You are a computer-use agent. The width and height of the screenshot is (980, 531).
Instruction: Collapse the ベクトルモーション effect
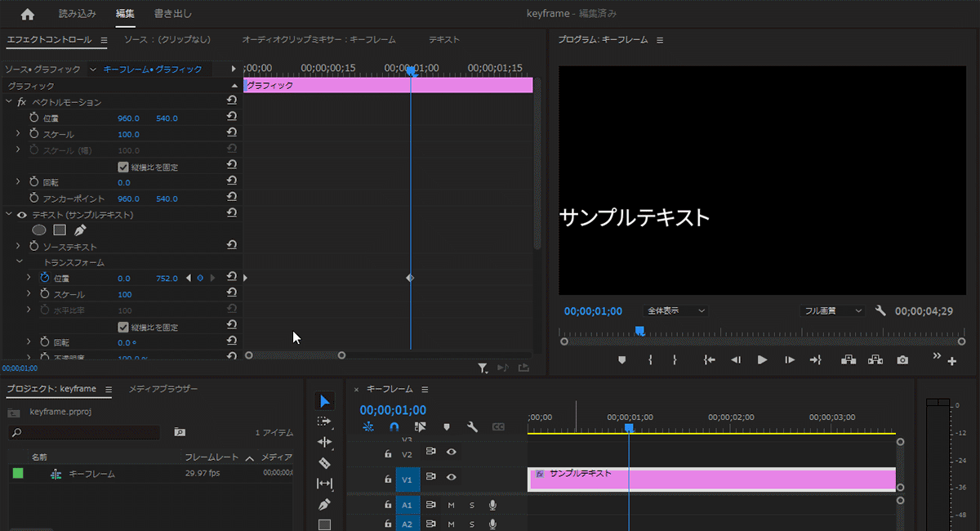9,102
